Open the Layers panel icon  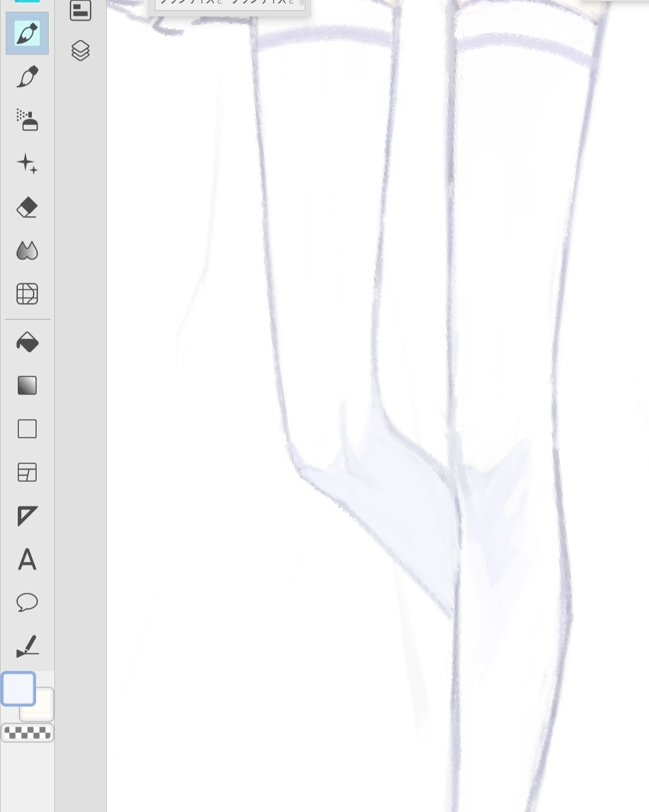81,51
